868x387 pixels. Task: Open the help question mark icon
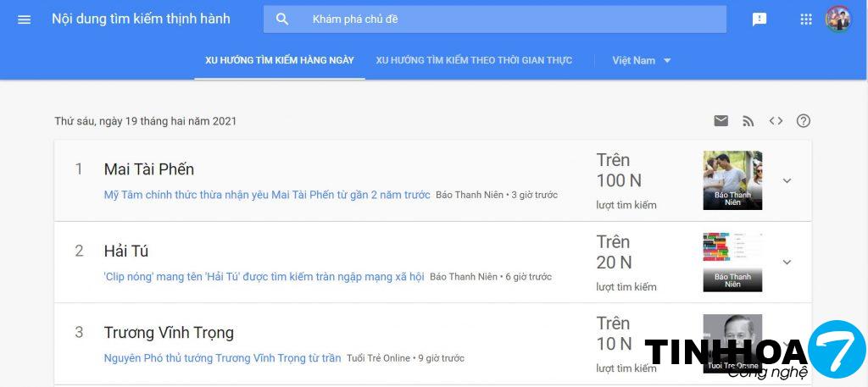(804, 121)
